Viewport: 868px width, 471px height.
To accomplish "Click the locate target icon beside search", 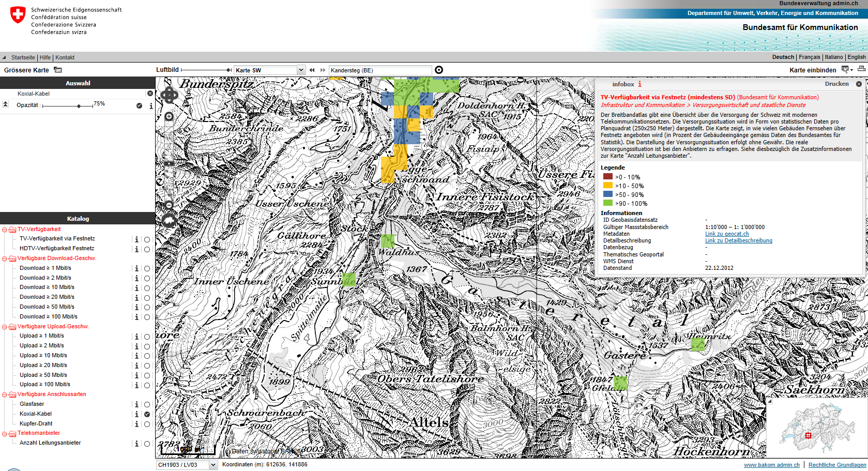I will pos(439,70).
